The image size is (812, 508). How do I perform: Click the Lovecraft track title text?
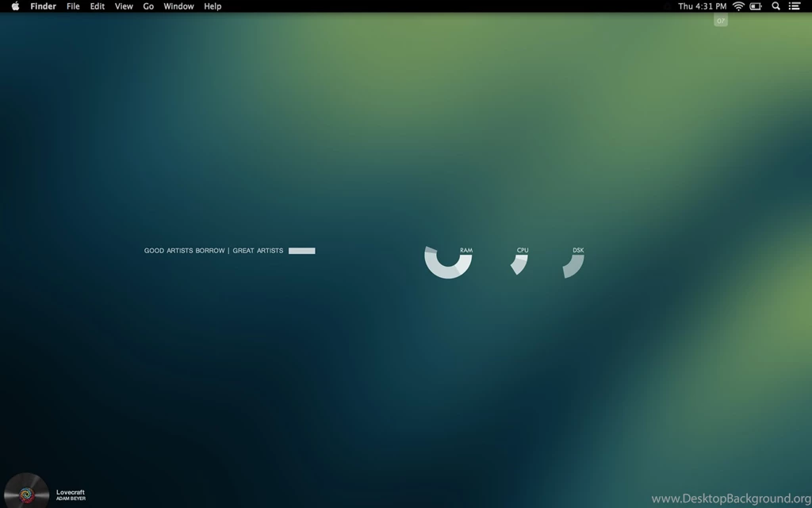(71, 491)
